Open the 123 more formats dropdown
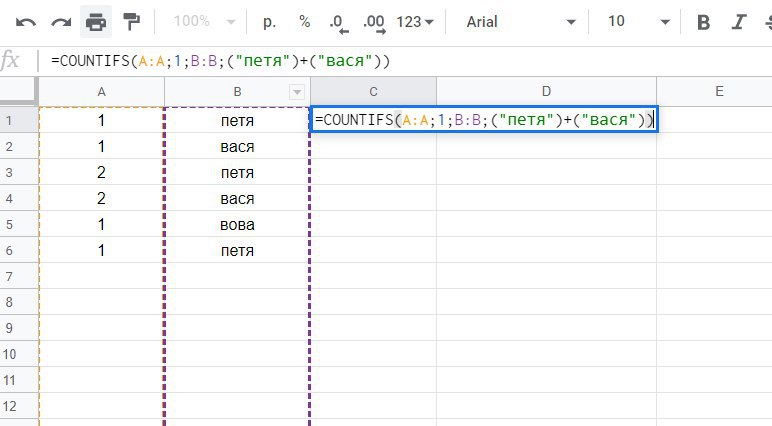 415,22
